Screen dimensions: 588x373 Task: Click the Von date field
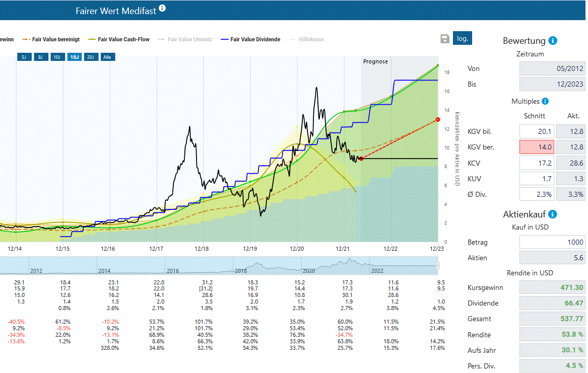552,68
